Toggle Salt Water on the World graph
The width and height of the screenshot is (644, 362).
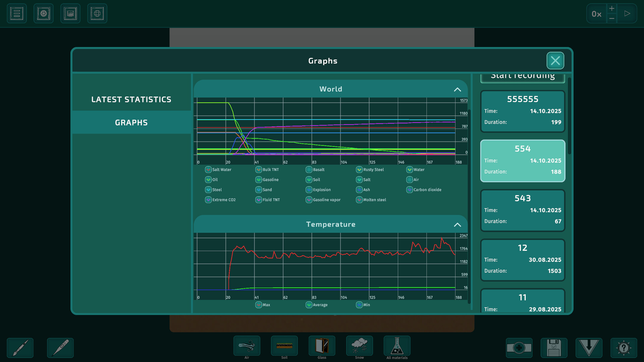click(x=208, y=170)
